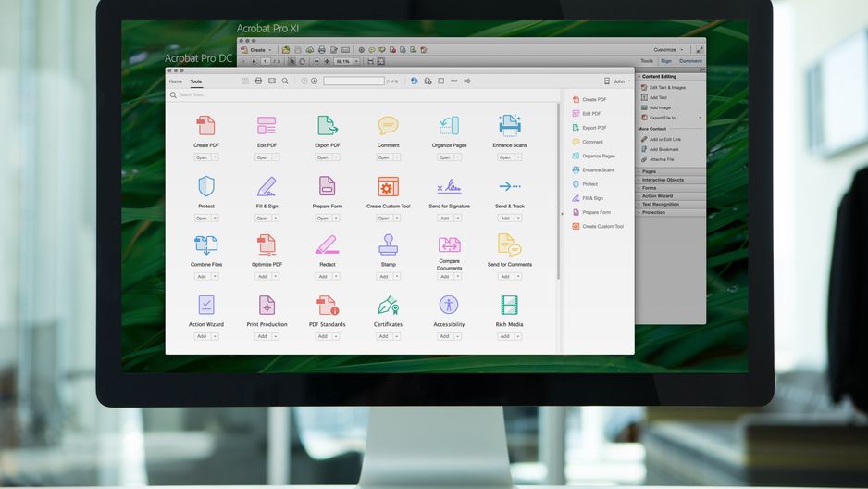Open the Rich Media icon
Screen dimensions: 868x489
point(509,305)
